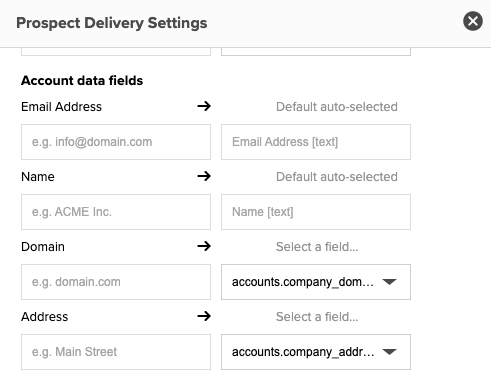Click 'Select a field...' text above Domain dropdown
The width and height of the screenshot is (491, 377).
[317, 247]
